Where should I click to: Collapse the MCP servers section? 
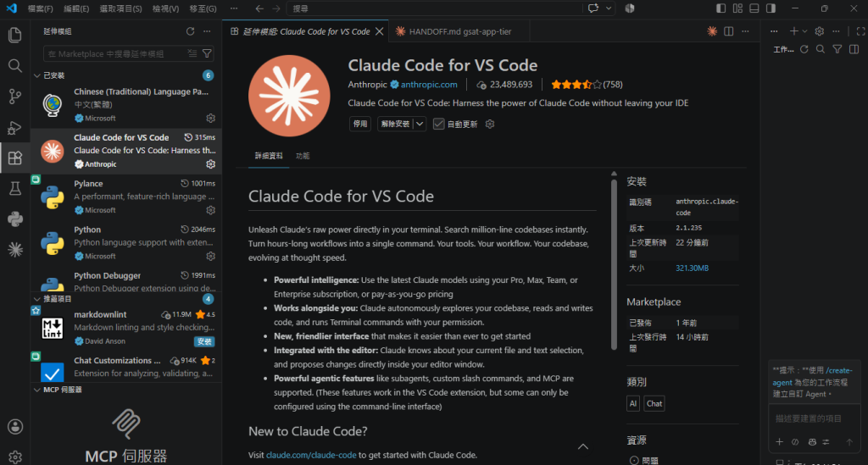pos(37,390)
